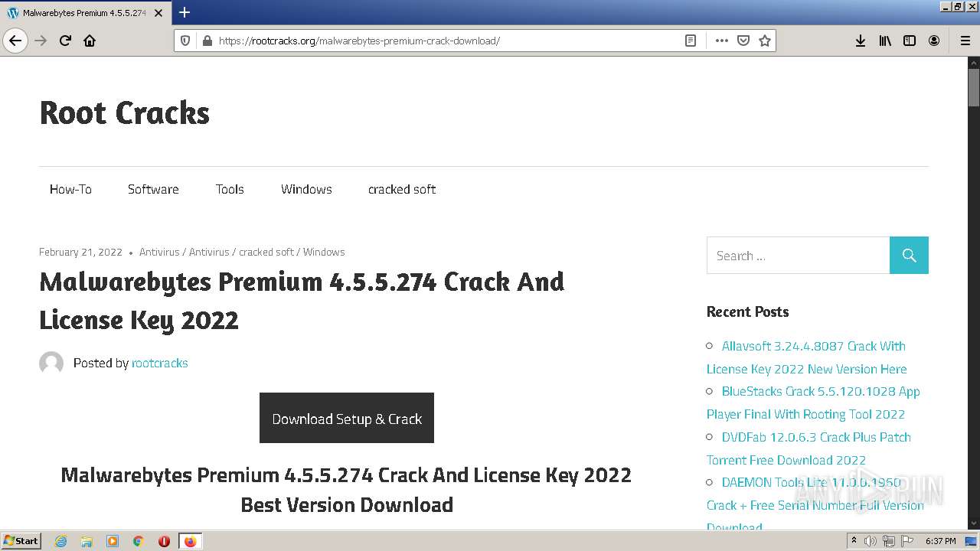Open cracked soft category link
This screenshot has width=980, height=551.
click(x=266, y=252)
